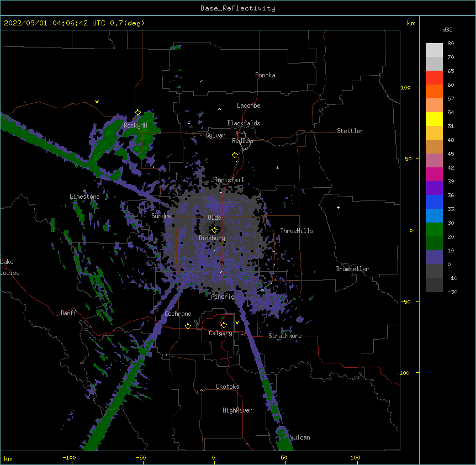Click the 30 dBZ green color swatch
Screen dimensions: 476x465
[434, 229]
